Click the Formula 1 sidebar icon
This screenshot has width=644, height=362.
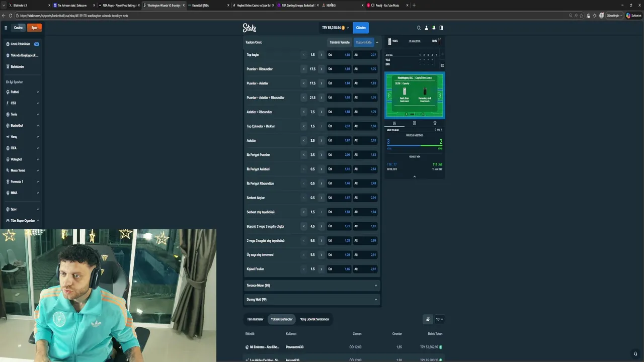coord(8,182)
